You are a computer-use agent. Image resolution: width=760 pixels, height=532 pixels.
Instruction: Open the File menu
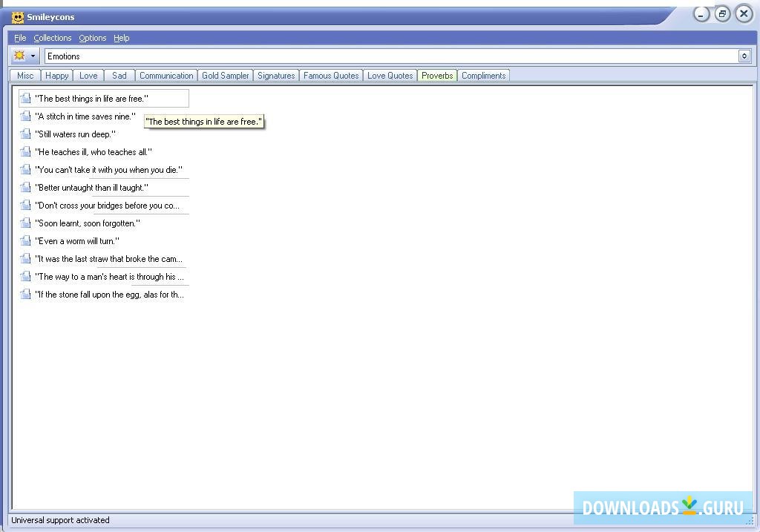coord(20,38)
